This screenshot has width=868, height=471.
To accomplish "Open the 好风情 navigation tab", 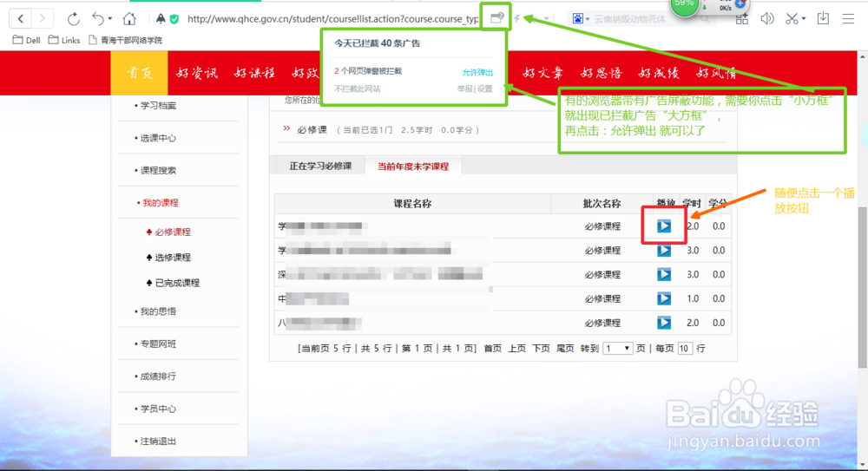I will pyautogui.click(x=717, y=73).
